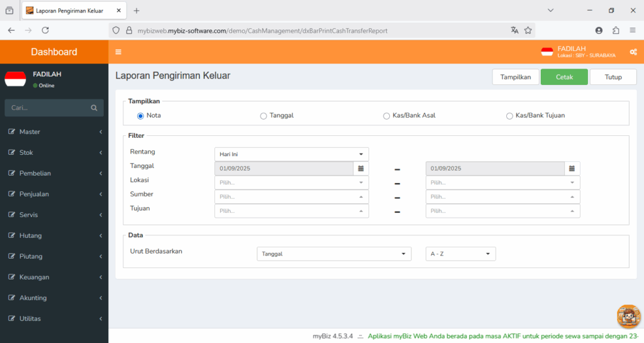Click the Penjualan edit icon in sidebar
The width and height of the screenshot is (644, 343).
11,194
